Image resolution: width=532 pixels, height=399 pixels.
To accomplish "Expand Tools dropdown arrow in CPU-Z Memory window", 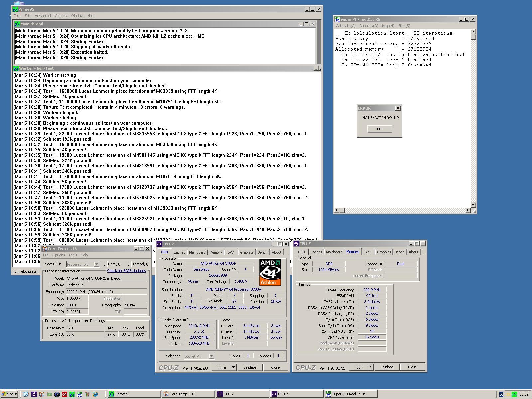I will [370, 367].
